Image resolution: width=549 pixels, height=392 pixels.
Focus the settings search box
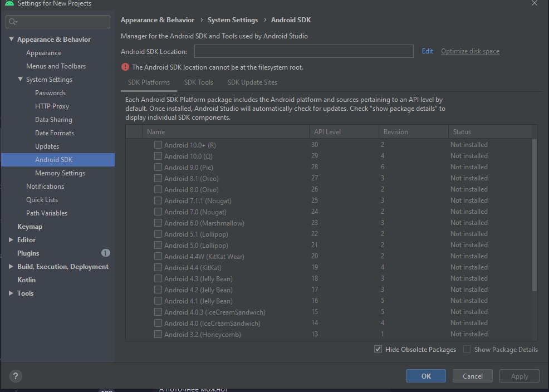click(58, 22)
